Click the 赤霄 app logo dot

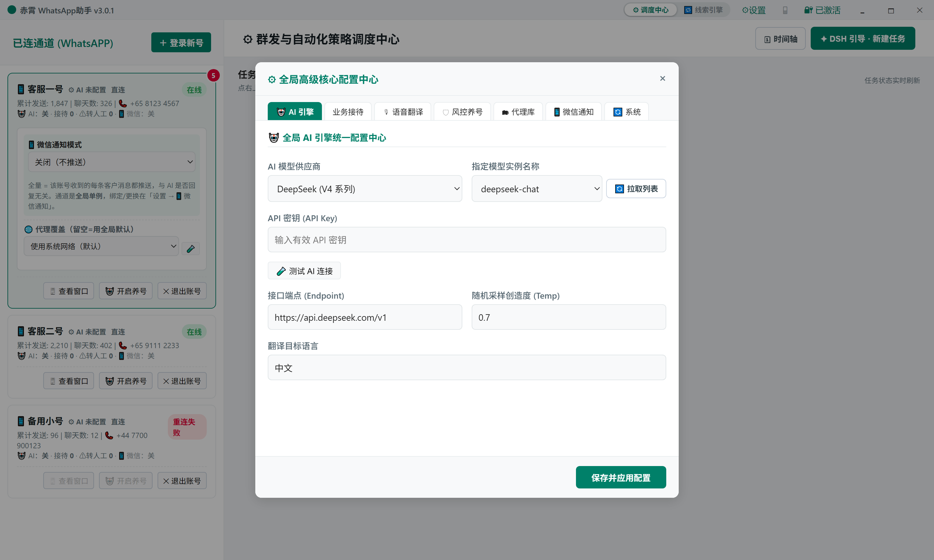[x=12, y=10]
